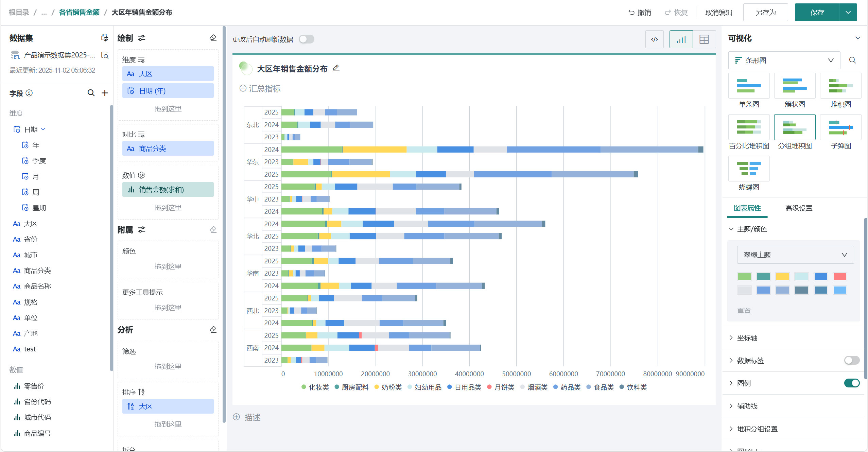The height and width of the screenshot is (452, 868).
Task: Click the dataset refresh/switch icon
Action: (x=105, y=38)
